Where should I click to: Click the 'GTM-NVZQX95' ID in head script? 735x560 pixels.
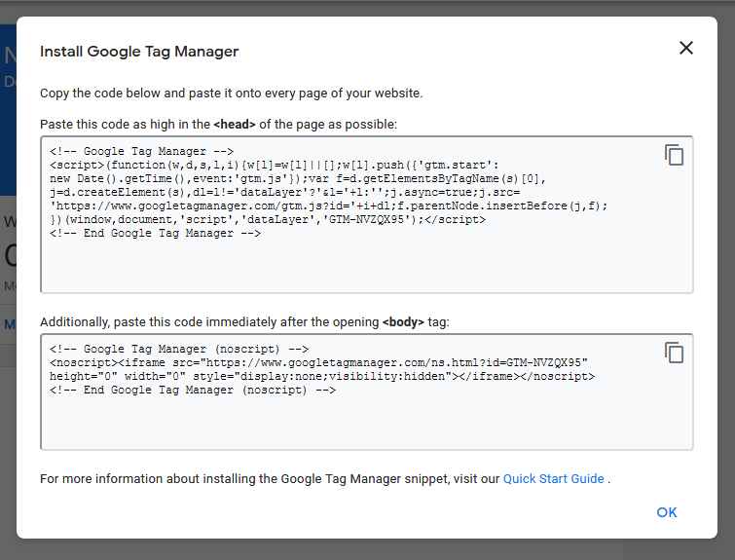tap(367, 219)
